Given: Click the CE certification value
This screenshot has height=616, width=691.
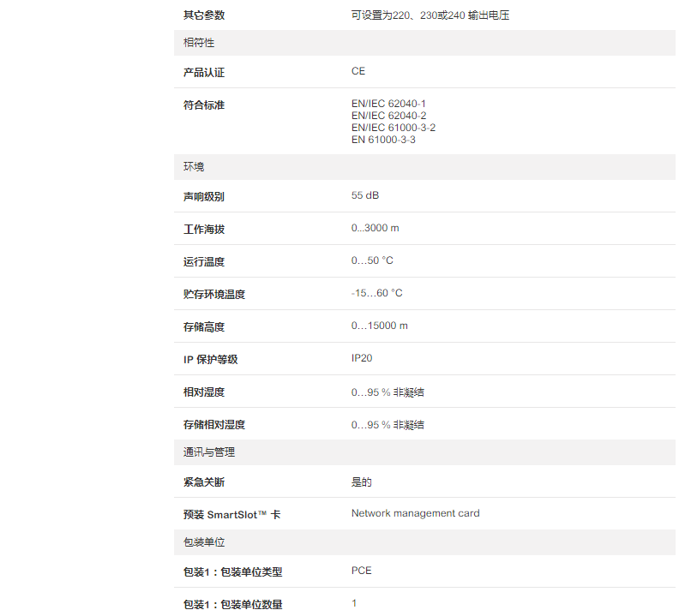Looking at the screenshot, I should pyautogui.click(x=358, y=71).
